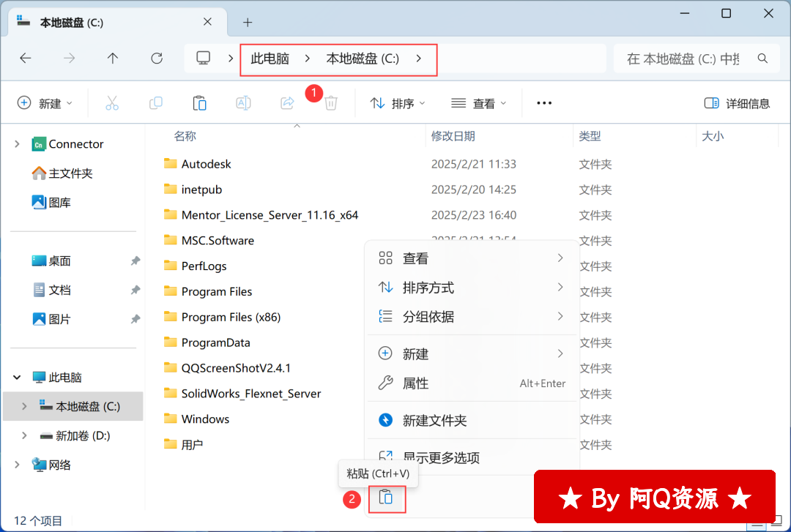Viewport: 791px width, 532px height.
Task: Sort by the 修改日期 column header
Action: point(453,136)
